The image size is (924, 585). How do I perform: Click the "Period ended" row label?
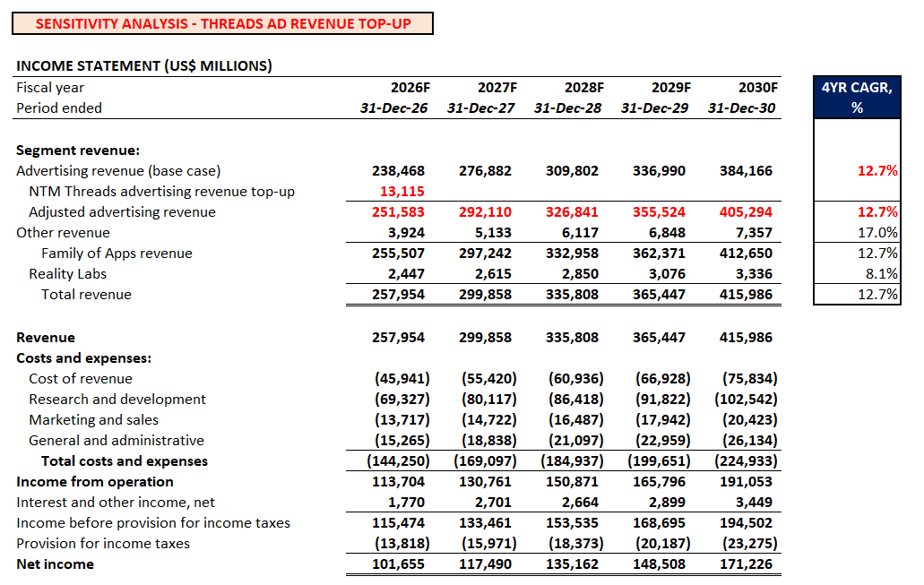click(59, 108)
